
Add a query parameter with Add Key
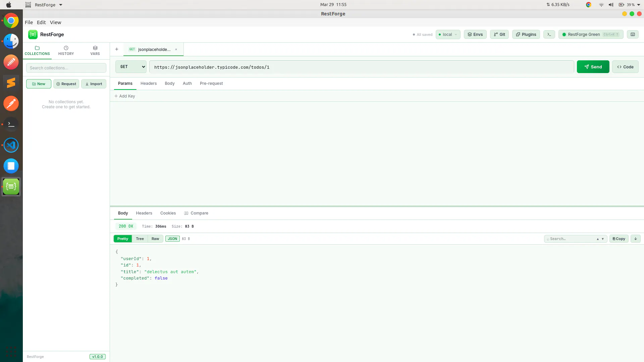(x=125, y=96)
